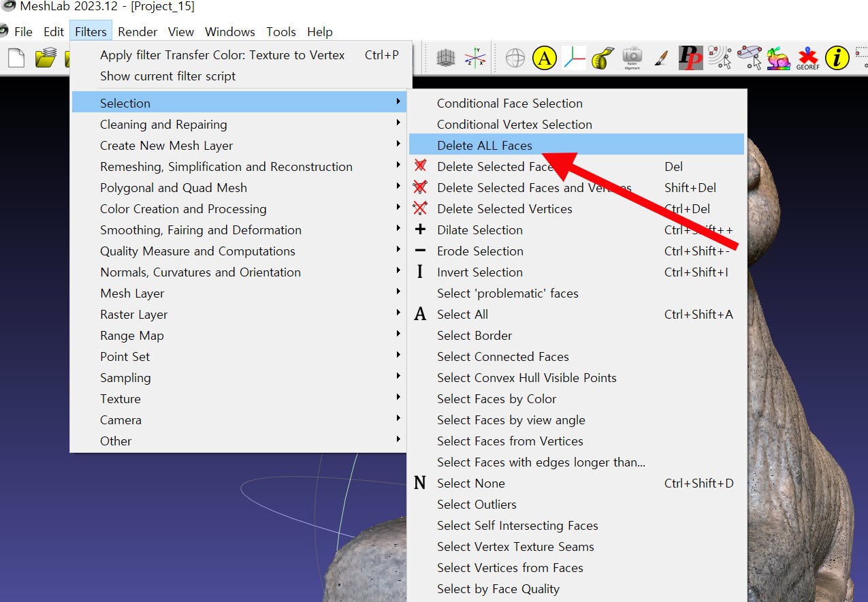The image size is (868, 602).
Task: Choose Select All entry with A icon
Action: 576,314
